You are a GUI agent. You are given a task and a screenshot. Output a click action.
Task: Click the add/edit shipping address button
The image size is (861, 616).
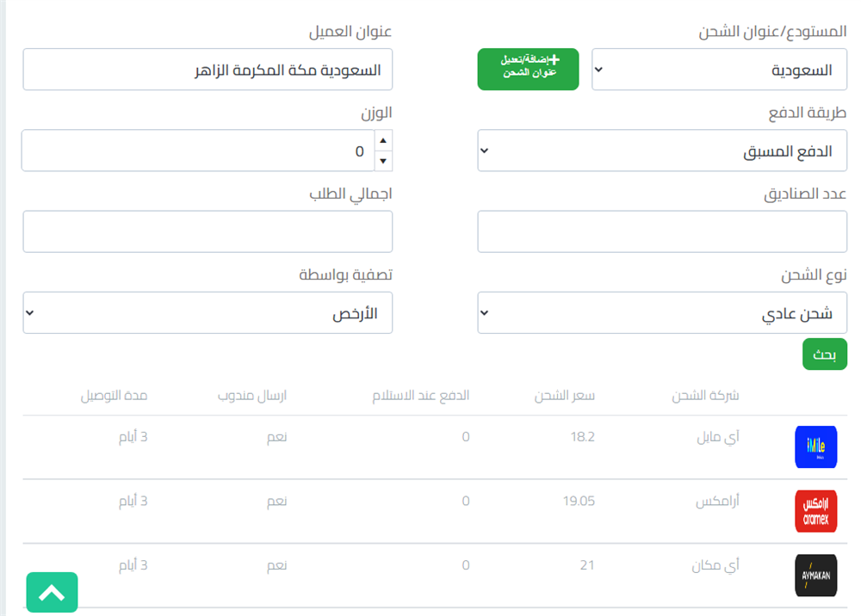[529, 70]
